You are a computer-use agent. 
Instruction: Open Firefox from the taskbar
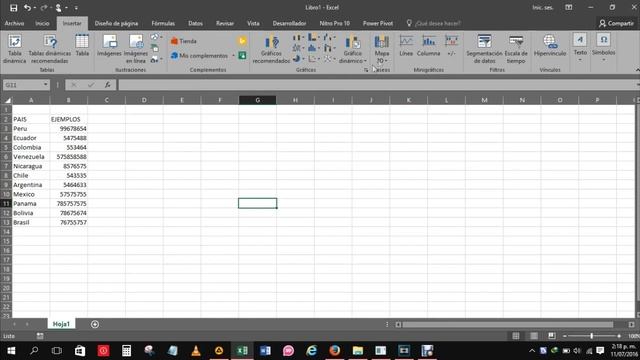coord(335,351)
